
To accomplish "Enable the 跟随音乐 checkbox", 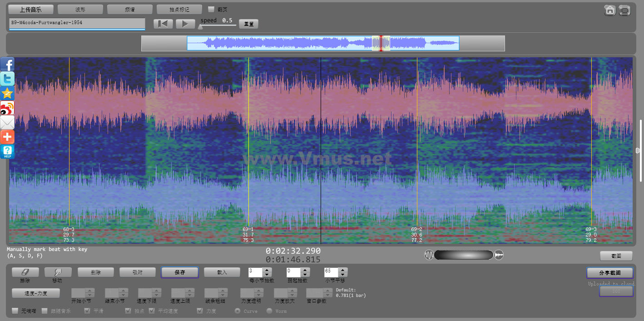I will 45,311.
